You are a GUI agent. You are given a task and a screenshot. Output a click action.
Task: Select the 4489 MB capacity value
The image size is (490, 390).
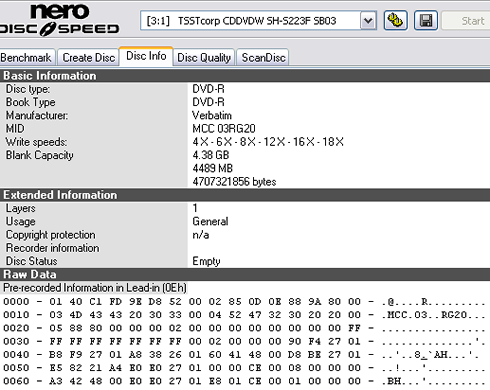coord(212,168)
